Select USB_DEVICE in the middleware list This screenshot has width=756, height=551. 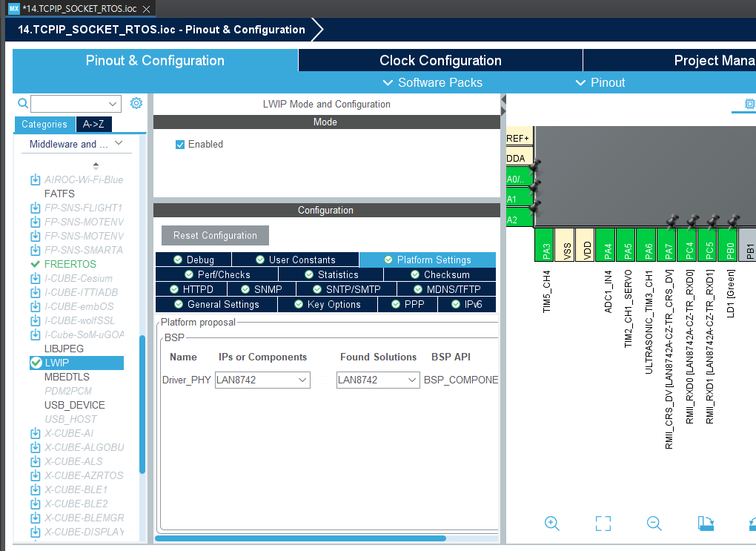tap(75, 406)
